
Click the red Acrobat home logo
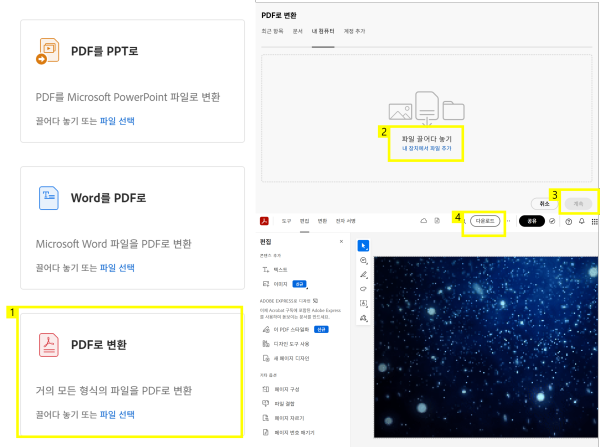tap(264, 221)
